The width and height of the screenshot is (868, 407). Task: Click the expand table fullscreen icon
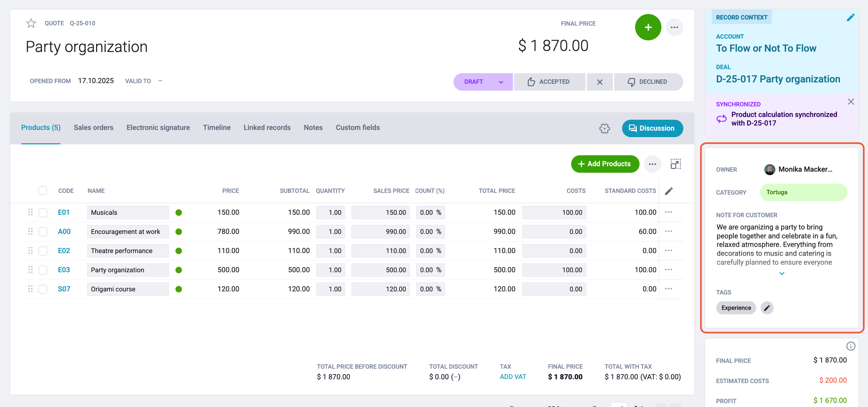(x=676, y=164)
